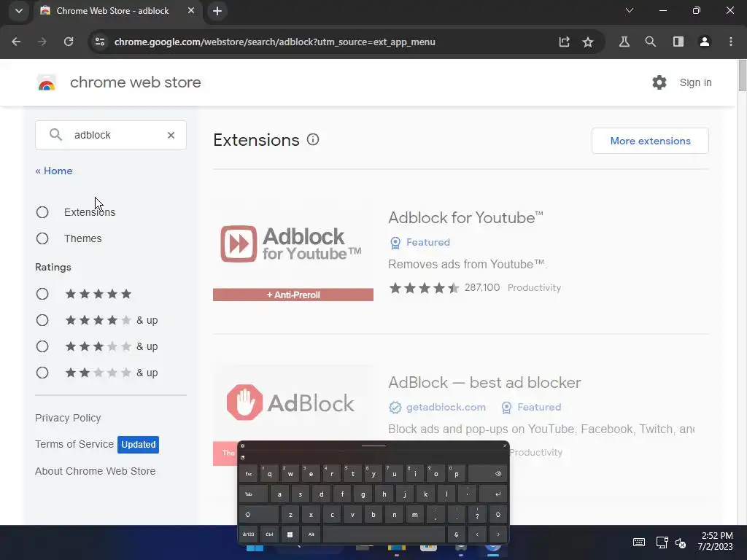Viewport: 747px width, 560px height.
Task: Click the muted volume tray icon
Action: (x=681, y=542)
